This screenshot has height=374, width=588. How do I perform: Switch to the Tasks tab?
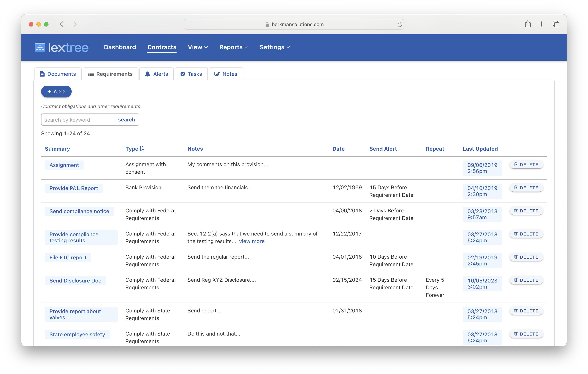click(191, 74)
